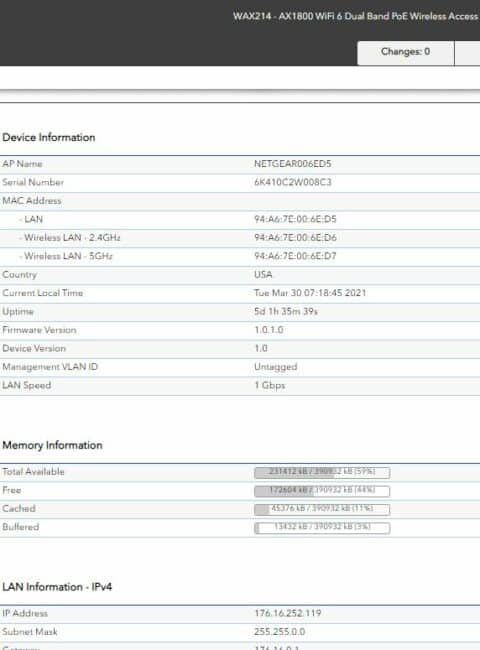Click the Subnet Mask label
The image size is (480, 650).
30,632
